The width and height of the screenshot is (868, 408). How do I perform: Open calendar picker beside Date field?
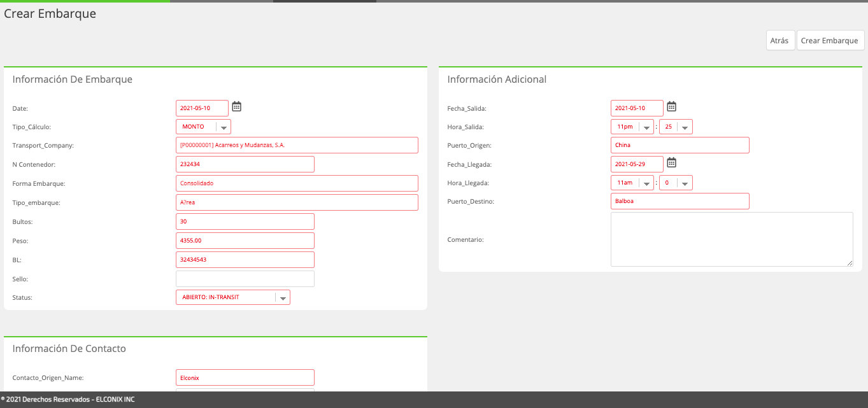click(236, 107)
